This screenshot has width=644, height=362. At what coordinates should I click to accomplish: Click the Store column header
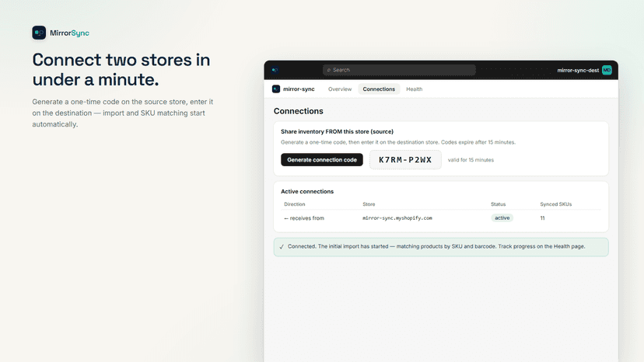[x=369, y=204]
